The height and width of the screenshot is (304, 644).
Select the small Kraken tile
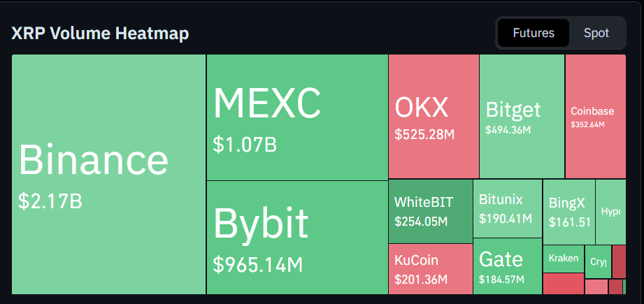[x=564, y=259]
